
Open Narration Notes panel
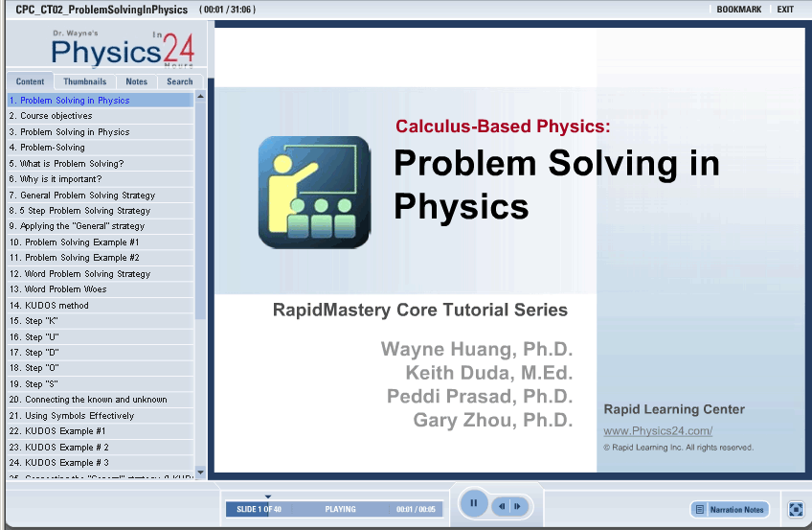pos(730,510)
